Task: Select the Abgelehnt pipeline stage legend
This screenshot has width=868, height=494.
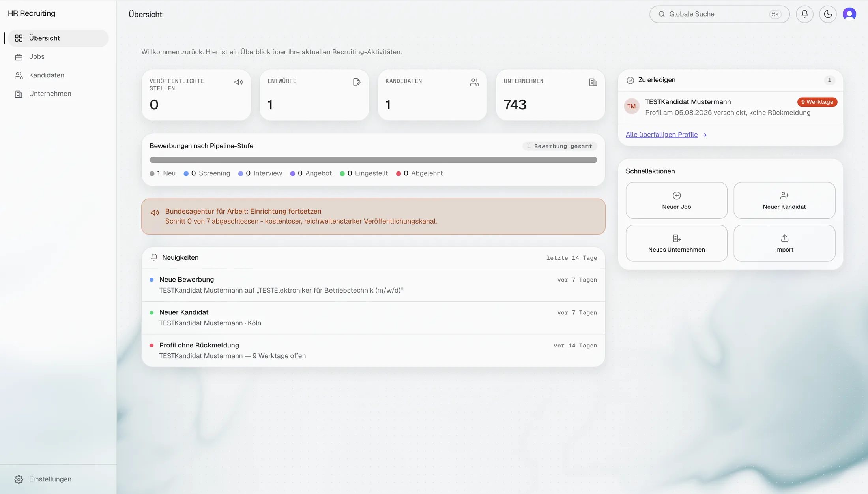Action: pos(419,173)
